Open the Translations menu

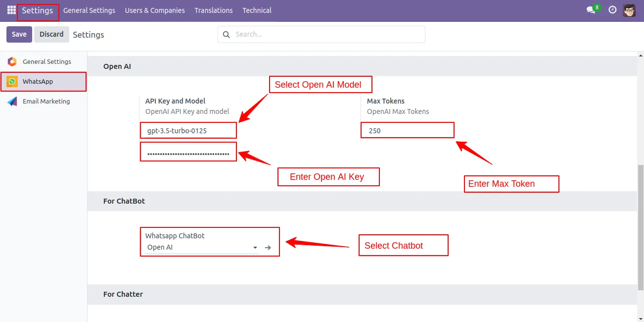click(x=214, y=10)
